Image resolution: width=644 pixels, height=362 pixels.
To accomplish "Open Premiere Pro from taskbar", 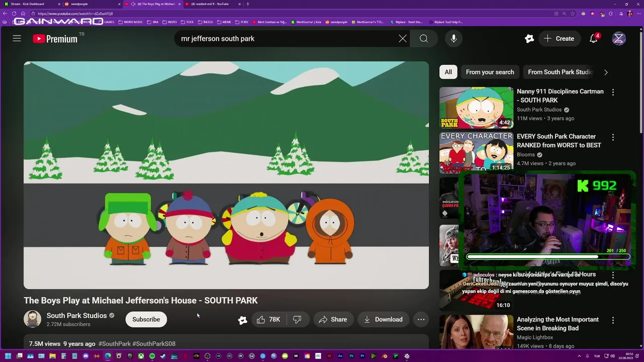I will pyautogui.click(x=362, y=356).
